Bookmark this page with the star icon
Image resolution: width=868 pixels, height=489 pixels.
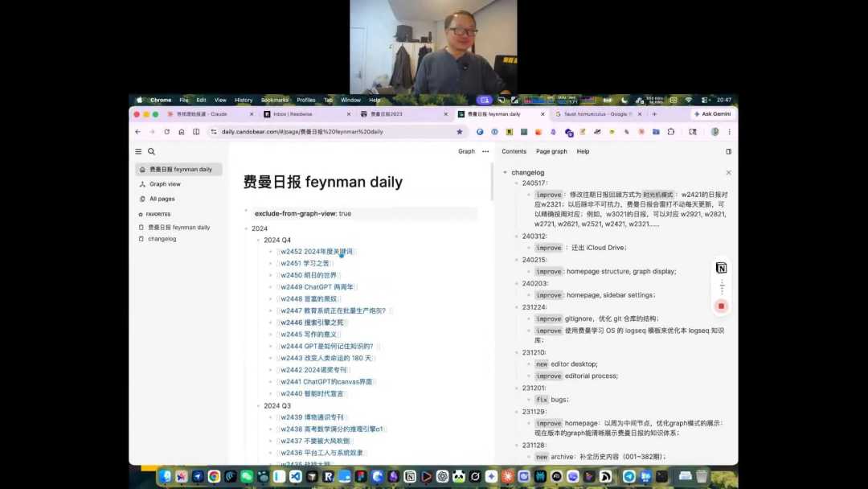[x=460, y=132]
